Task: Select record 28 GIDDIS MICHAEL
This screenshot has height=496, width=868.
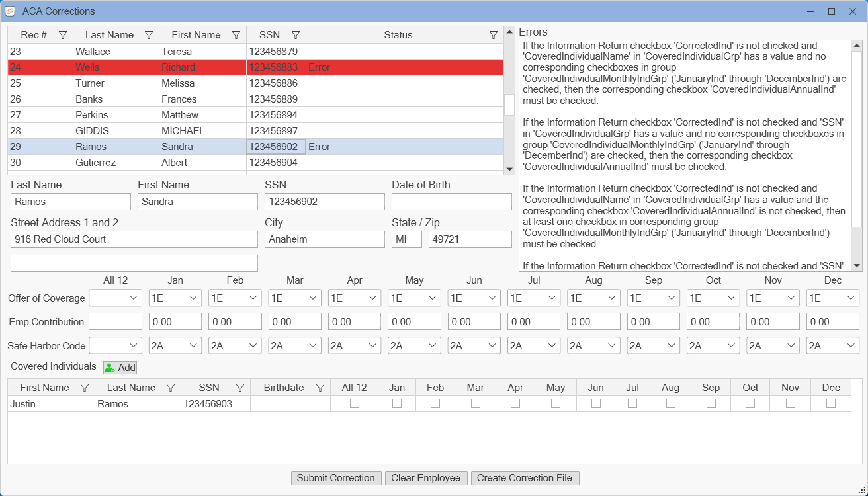Action: (x=256, y=131)
